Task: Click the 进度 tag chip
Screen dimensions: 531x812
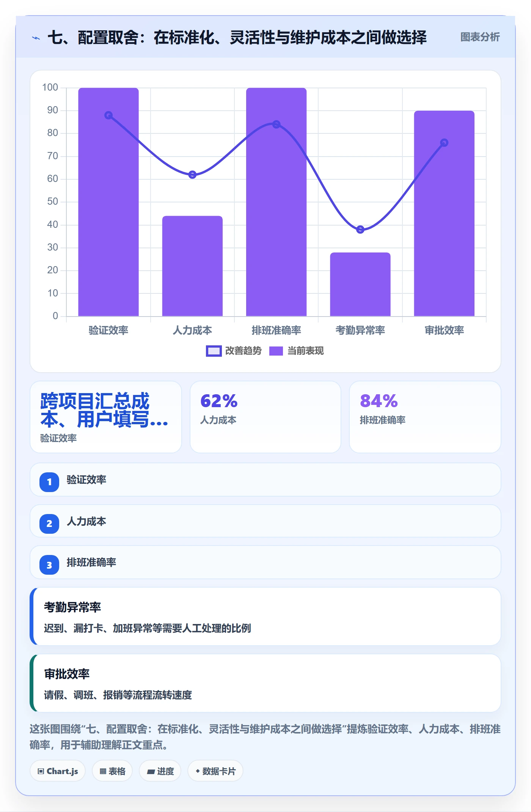Action: click(x=160, y=771)
